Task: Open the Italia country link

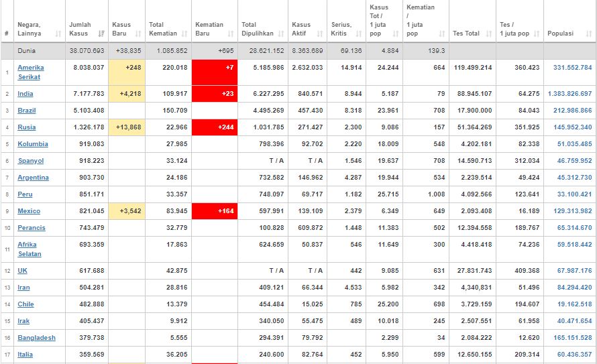Action: click(x=25, y=354)
